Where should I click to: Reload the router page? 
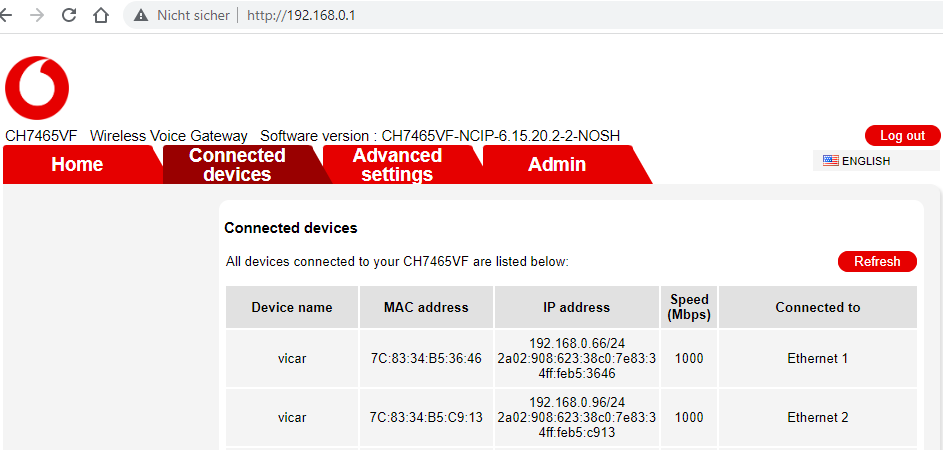coord(69,15)
